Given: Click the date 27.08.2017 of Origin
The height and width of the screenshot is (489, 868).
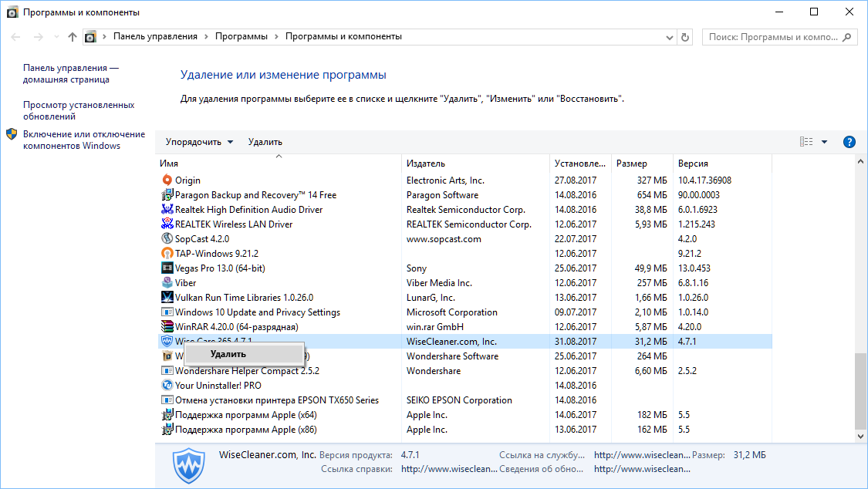Looking at the screenshot, I should pyautogui.click(x=575, y=180).
